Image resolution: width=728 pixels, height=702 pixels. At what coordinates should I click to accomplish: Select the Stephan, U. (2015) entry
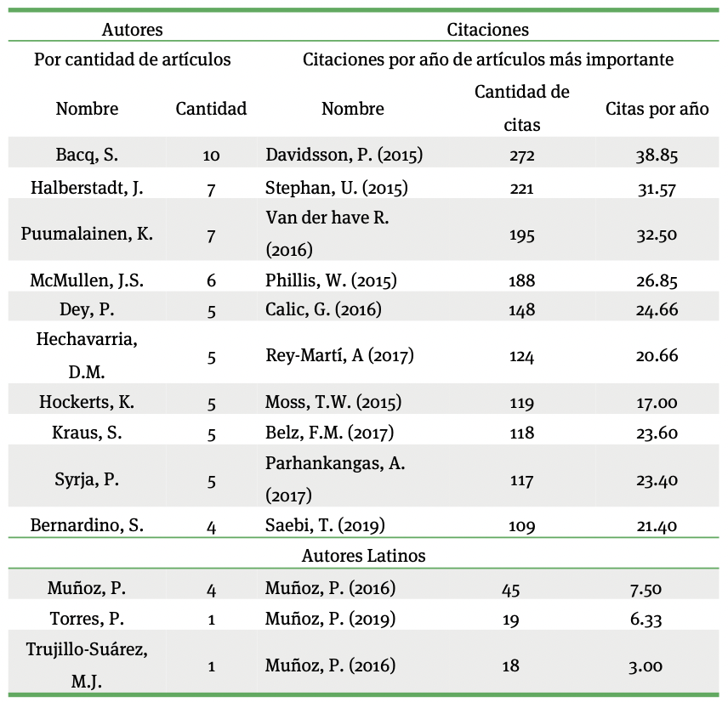[337, 188]
